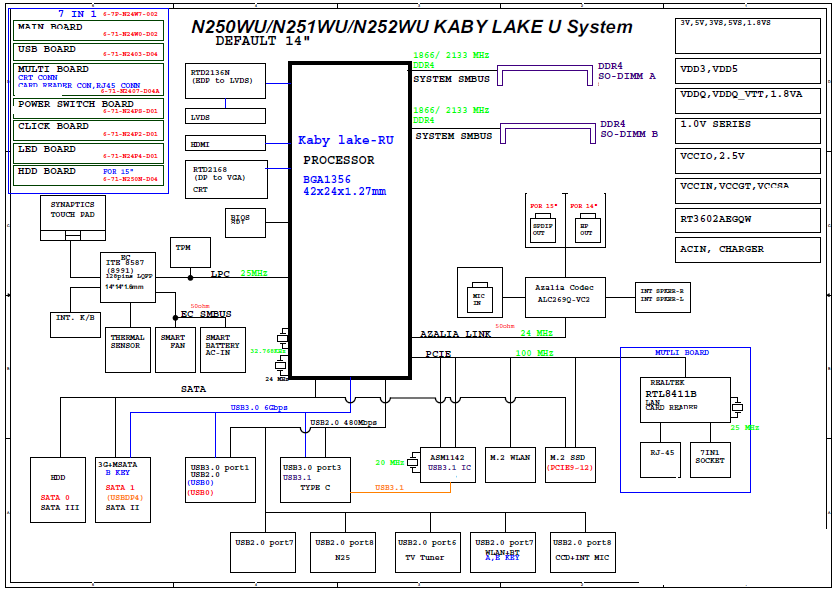
Task: Click the BGA1356 package text
Action: click(327, 180)
